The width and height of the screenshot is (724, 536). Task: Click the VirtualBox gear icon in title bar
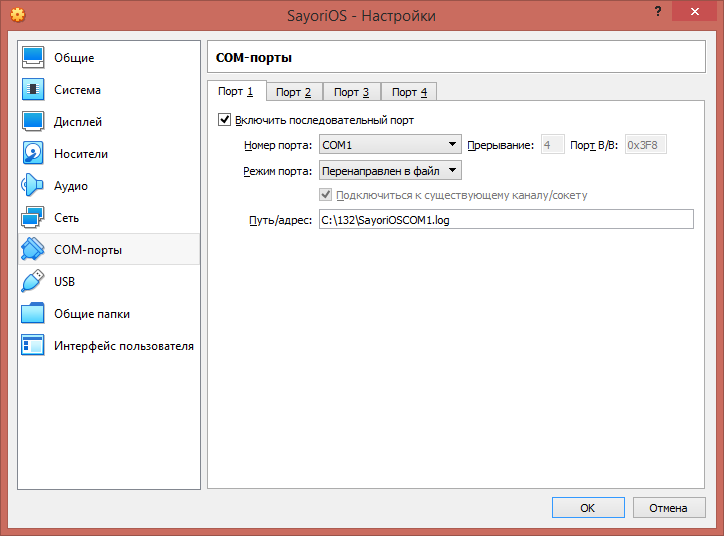click(18, 15)
